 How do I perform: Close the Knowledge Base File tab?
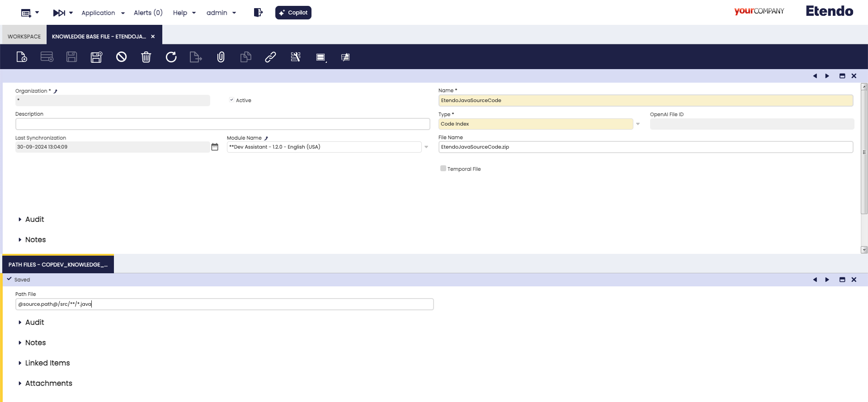[x=153, y=37]
